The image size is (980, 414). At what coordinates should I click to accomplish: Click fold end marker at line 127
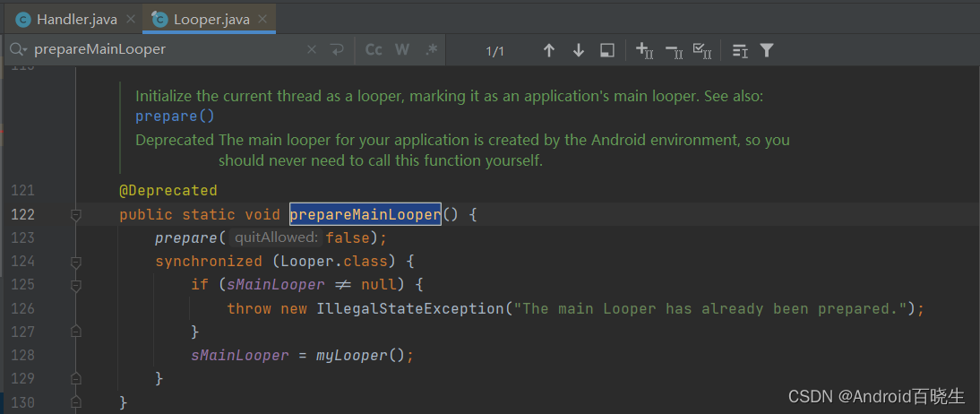tap(76, 332)
